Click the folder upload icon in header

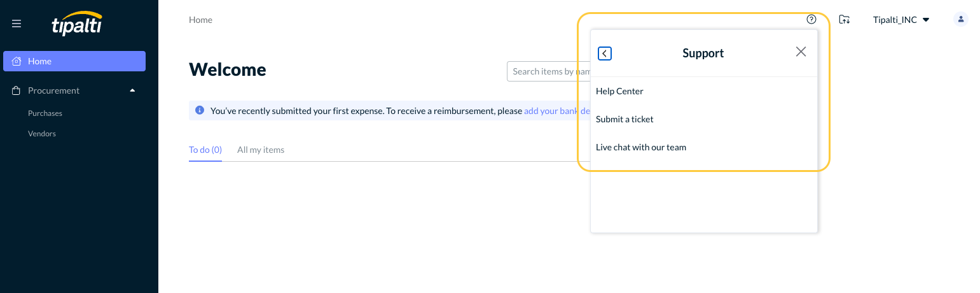(844, 20)
